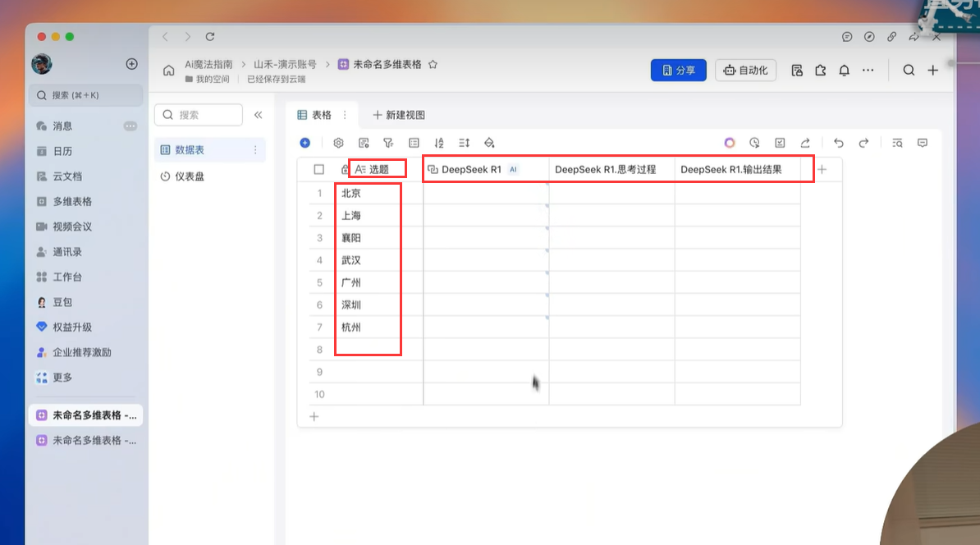Open the three-dot more menu beside the bell
The image size is (980, 545).
point(868,71)
